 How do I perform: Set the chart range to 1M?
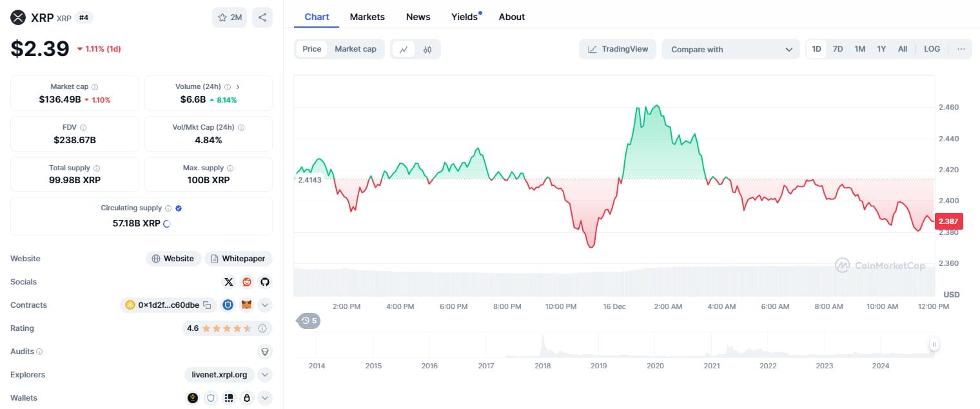tap(859, 49)
